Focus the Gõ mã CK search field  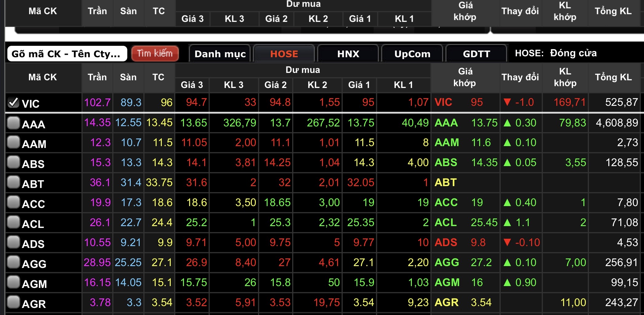coord(67,54)
